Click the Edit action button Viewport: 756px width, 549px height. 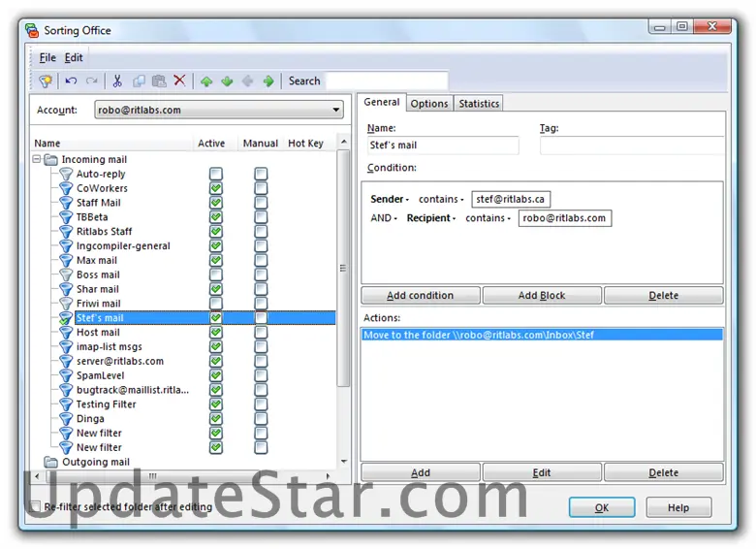(542, 472)
